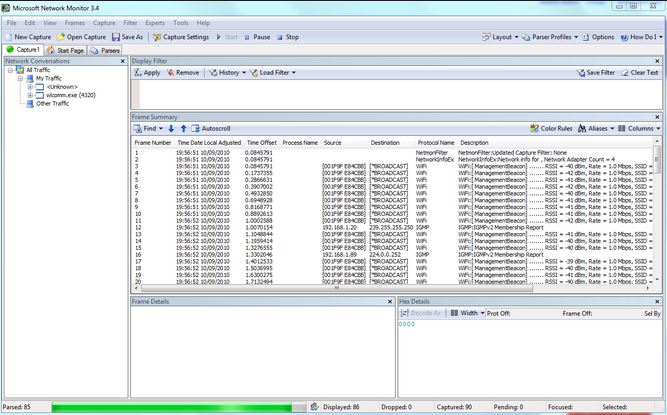Screen dimensions: 667x415
Task: Select frame 1 NetmonFilter row
Action: pos(392,153)
